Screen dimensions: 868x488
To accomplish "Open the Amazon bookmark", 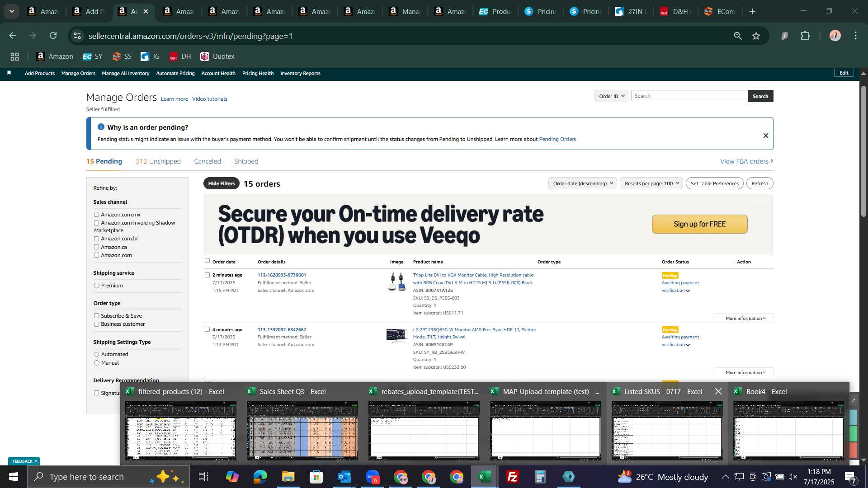I will [55, 56].
